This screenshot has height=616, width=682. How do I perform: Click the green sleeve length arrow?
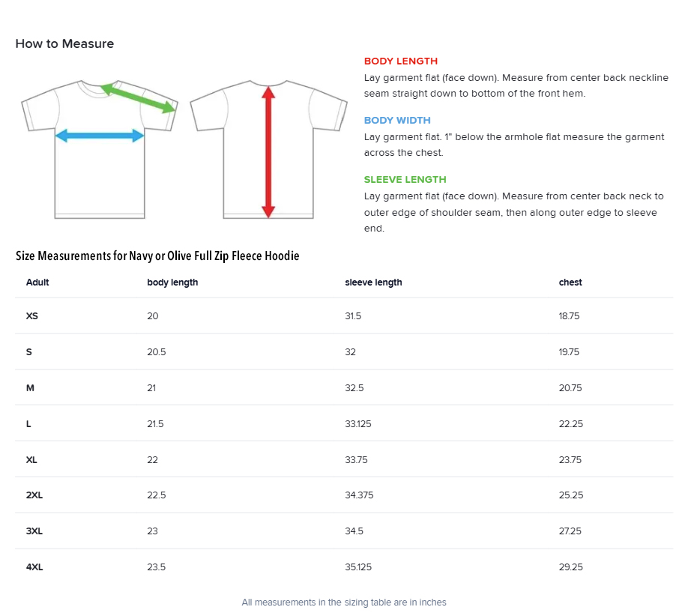(x=138, y=97)
